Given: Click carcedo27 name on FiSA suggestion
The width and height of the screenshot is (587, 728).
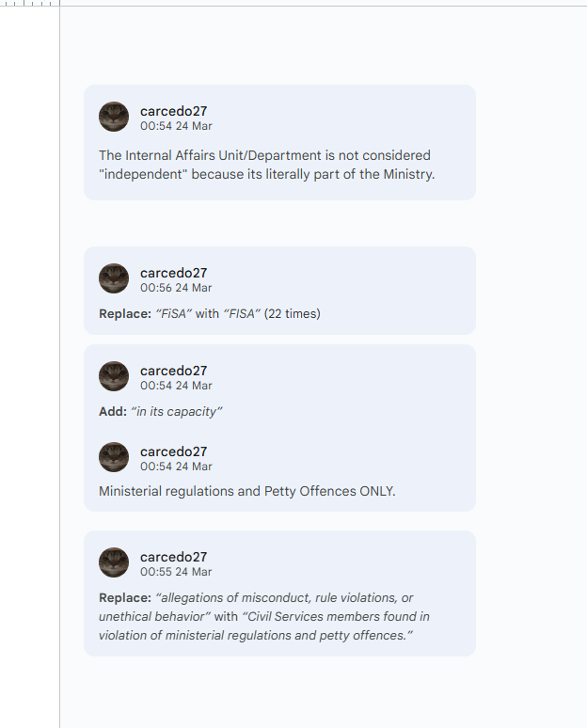Looking at the screenshot, I should coord(174,273).
